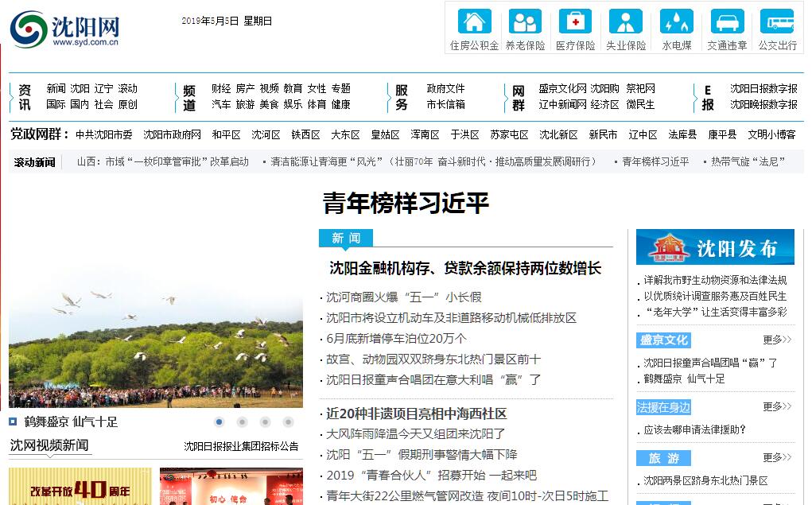Open the 房产 channel
Screen dimensions: 812x505
245,88
